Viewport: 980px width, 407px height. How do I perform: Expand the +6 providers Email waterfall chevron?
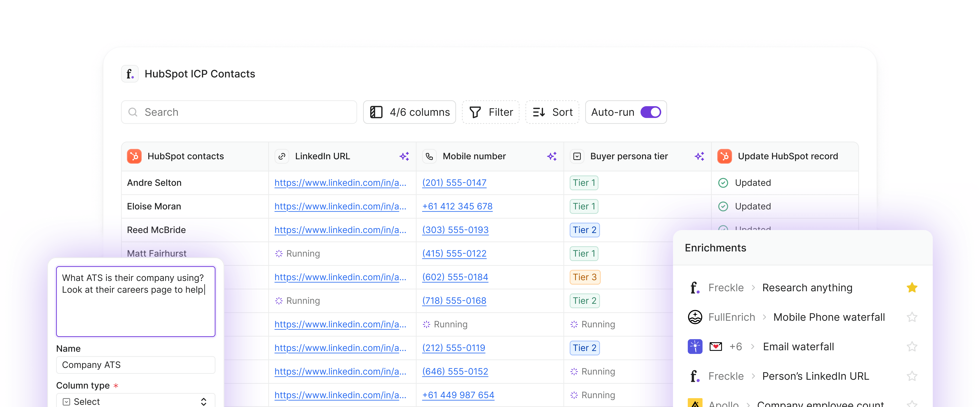tap(753, 347)
